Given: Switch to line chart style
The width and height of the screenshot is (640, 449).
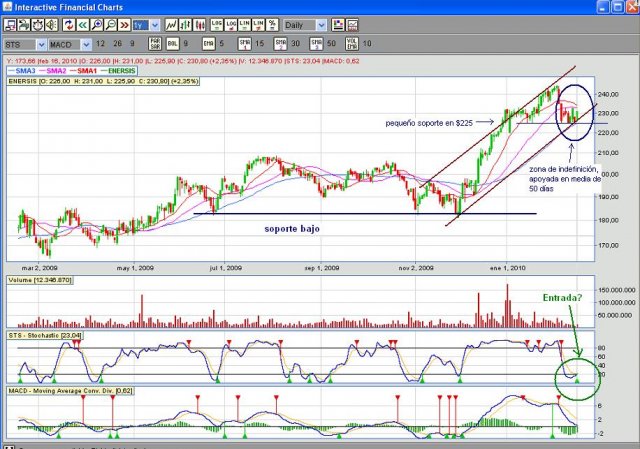Looking at the screenshot, I should tap(171, 25).
